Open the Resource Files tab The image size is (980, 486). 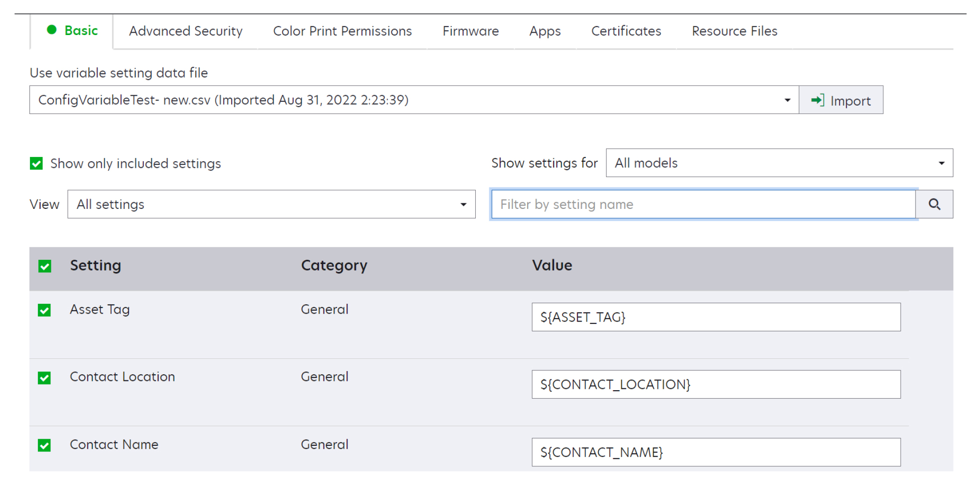tap(734, 31)
